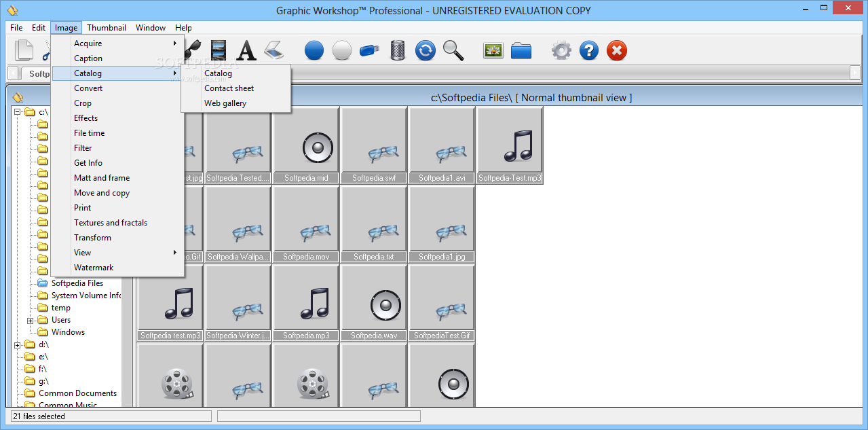Screen dimensions: 868x430
Task: Choose Textures and fractals menu entry
Action: pyautogui.click(x=117, y=223)
